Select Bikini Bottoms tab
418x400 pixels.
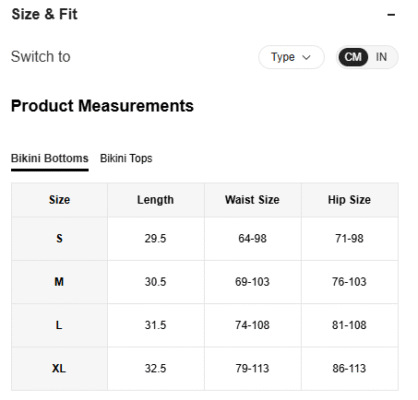pos(50,158)
